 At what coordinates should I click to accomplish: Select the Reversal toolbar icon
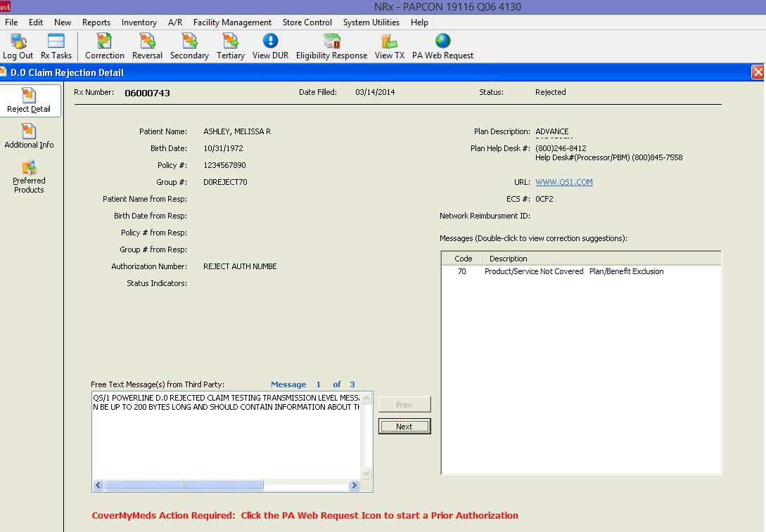click(147, 46)
